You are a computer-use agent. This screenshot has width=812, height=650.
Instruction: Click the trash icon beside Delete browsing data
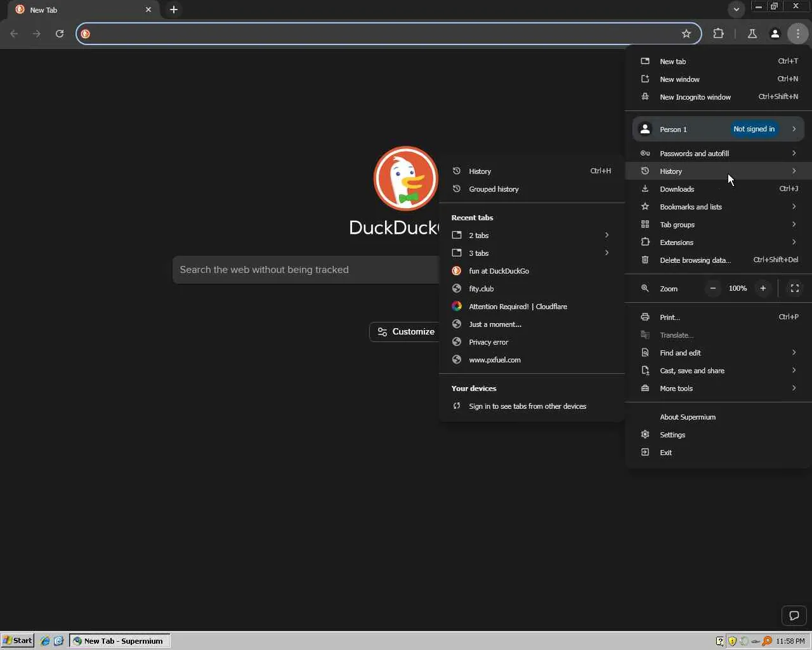click(645, 260)
